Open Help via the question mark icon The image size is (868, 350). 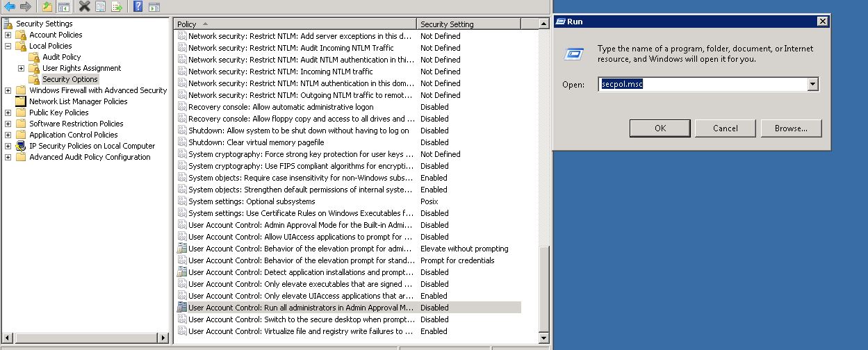(x=138, y=7)
